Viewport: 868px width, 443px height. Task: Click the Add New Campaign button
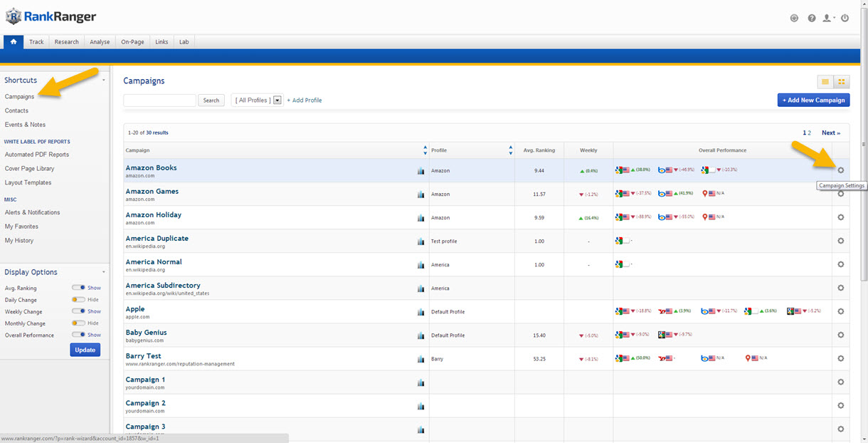[813, 100]
